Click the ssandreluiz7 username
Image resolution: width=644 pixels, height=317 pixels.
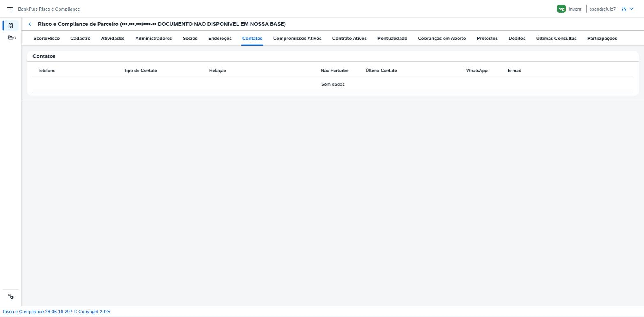603,9
